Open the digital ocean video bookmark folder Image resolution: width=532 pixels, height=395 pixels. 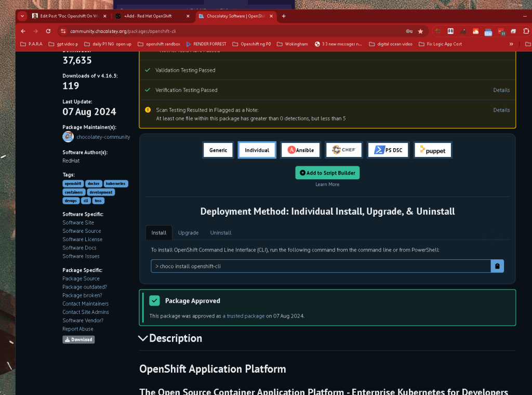[x=391, y=44]
